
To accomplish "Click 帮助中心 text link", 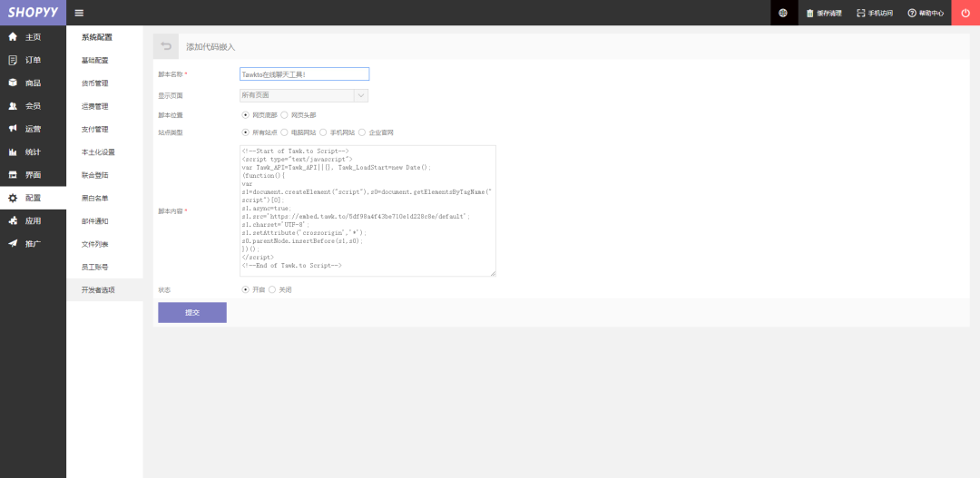I will (931, 13).
